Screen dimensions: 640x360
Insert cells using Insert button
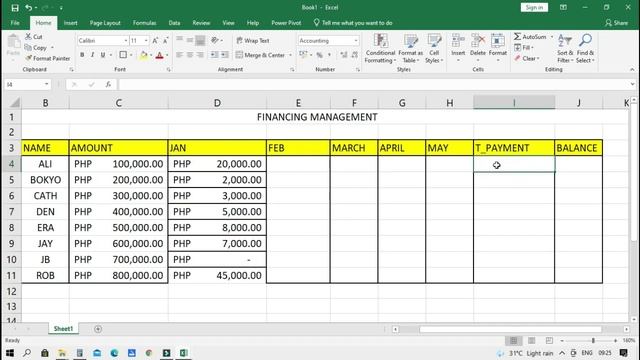(x=458, y=49)
